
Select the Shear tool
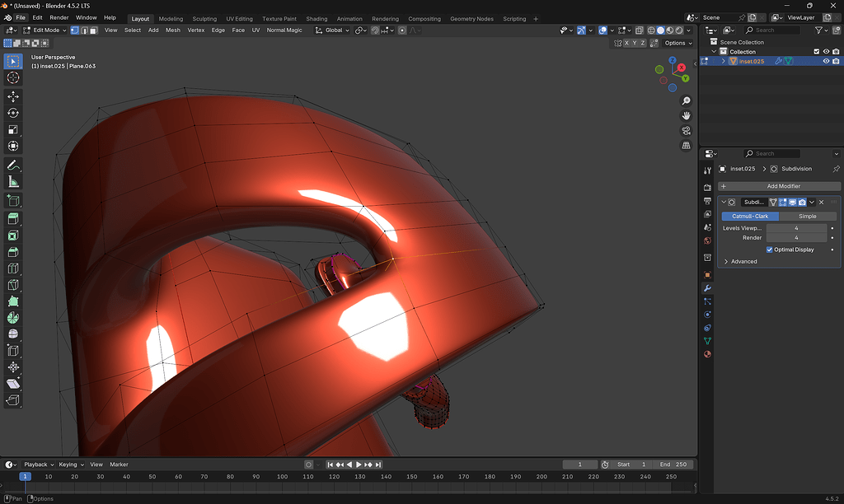[x=13, y=384]
